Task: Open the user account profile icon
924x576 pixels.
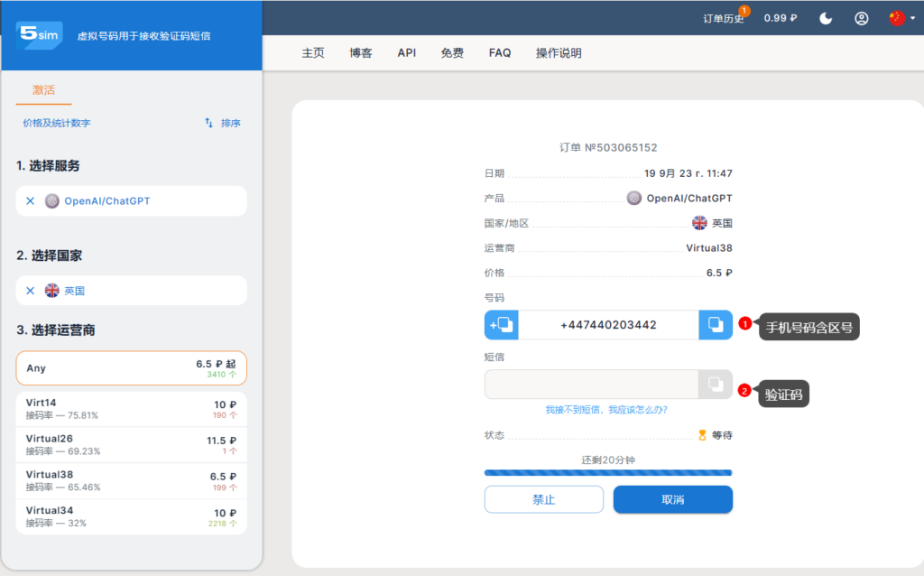Action: tap(862, 18)
